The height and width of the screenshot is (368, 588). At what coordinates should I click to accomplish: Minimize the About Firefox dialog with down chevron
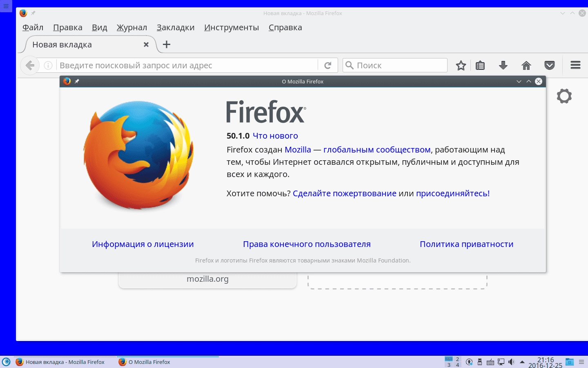click(x=519, y=81)
